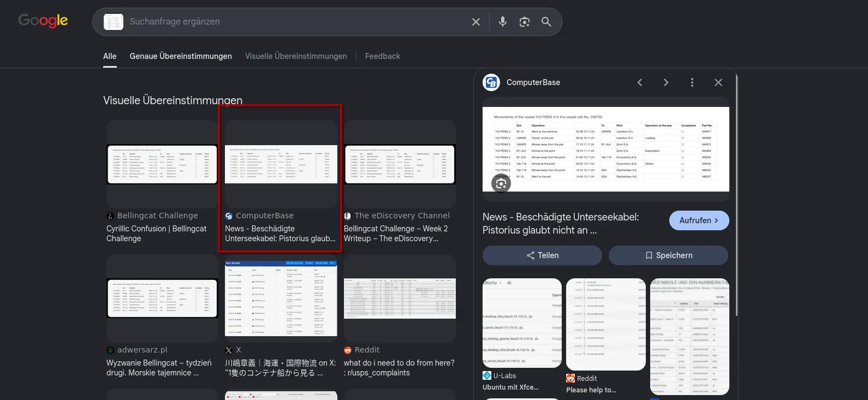Viewport: 868px width, 400px height.
Task: Open the large ComputerBase preview image
Action: 606,149
